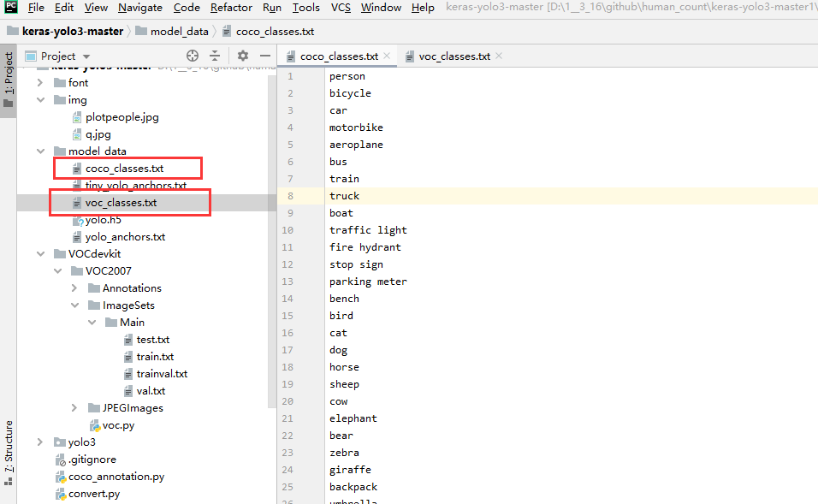818x504 pixels.
Task: Select test.txt in the Main folder
Action: click(x=153, y=340)
